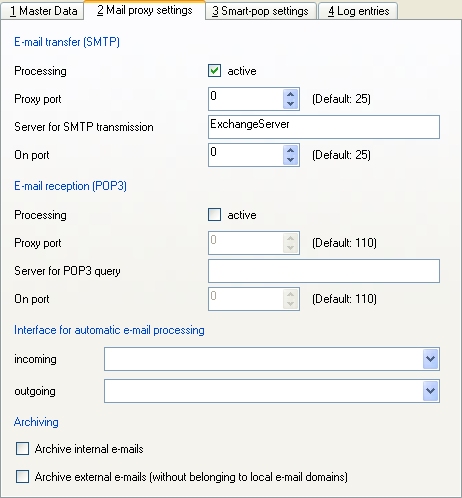This screenshot has height=498, width=462.
Task: Click inside the SMTP Proxy port field
Action: (x=246, y=99)
